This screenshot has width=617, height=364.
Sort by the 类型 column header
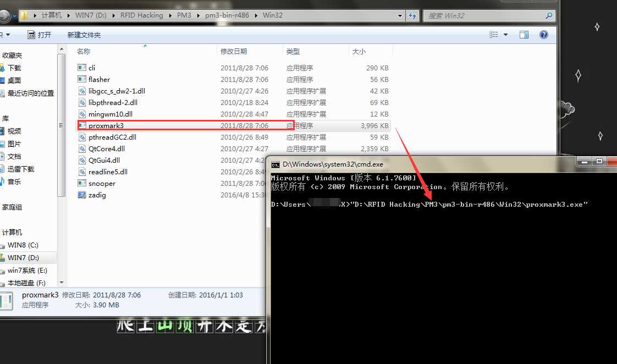[x=293, y=51]
